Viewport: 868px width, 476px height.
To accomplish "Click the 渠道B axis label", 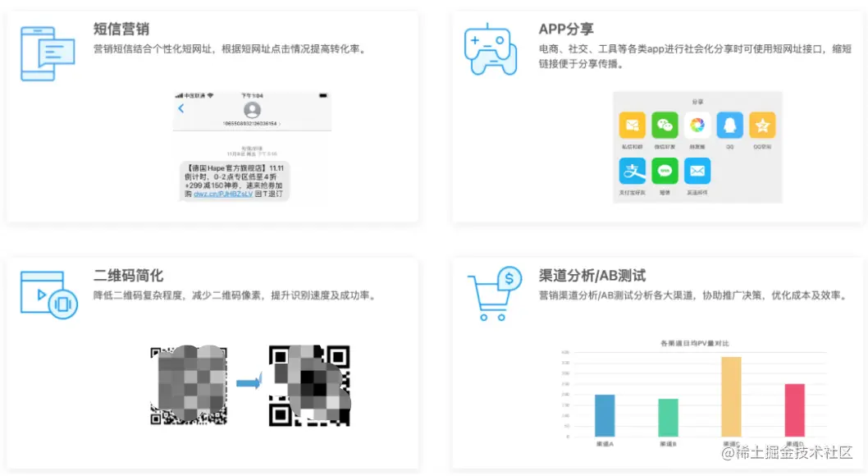I will [x=668, y=444].
